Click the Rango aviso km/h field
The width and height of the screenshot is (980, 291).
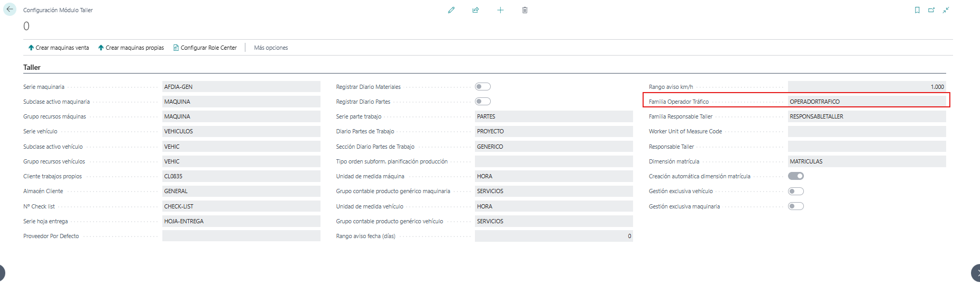pyautogui.click(x=867, y=87)
